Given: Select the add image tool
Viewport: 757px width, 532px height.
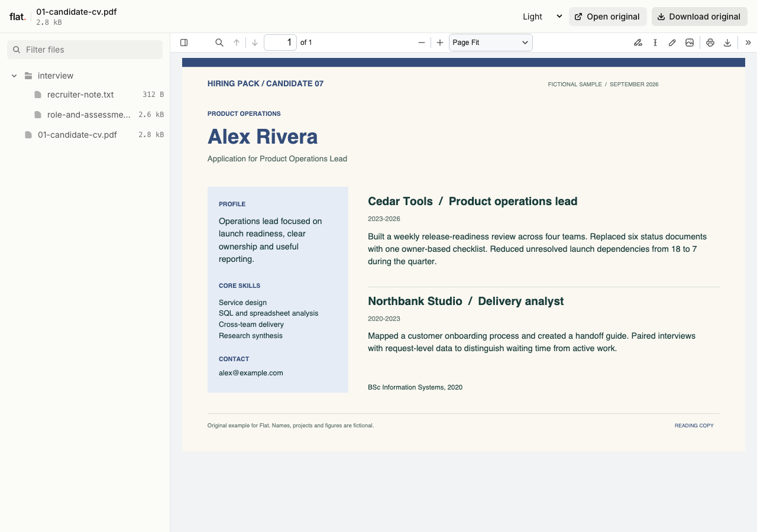Looking at the screenshot, I should 690,43.
